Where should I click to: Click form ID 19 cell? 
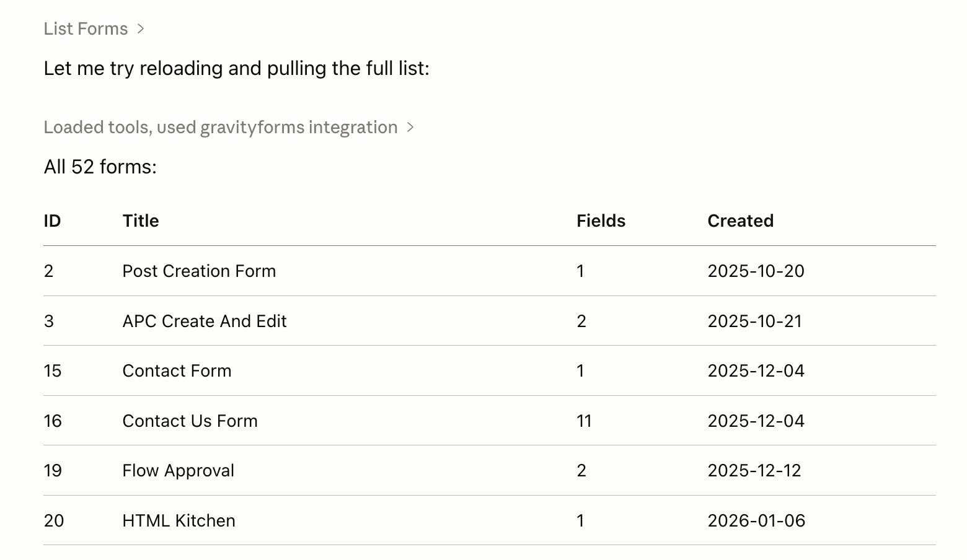[53, 471]
